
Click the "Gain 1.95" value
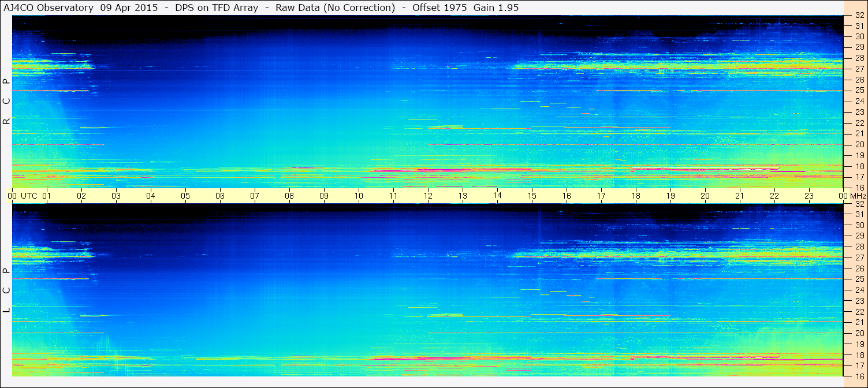pyautogui.click(x=496, y=8)
